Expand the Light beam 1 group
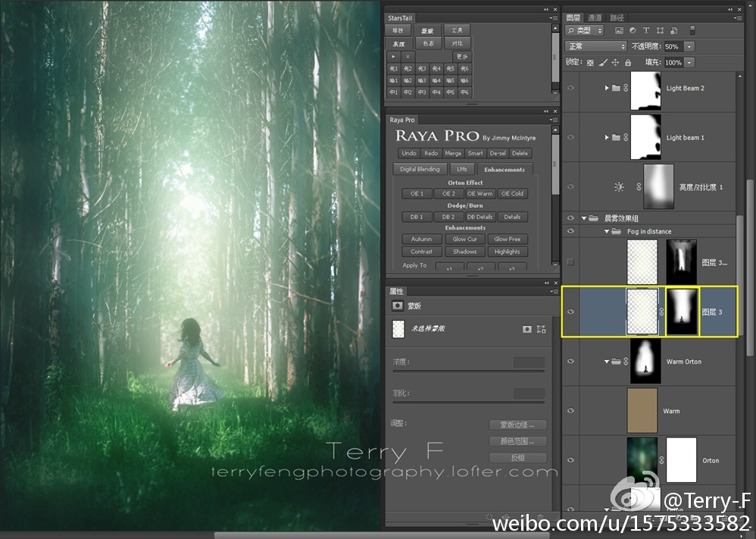The height and width of the screenshot is (539, 756). (x=607, y=137)
